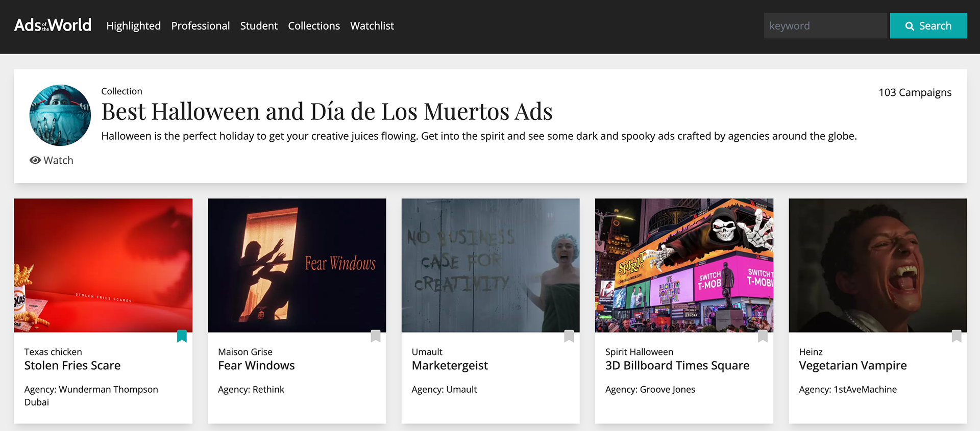Open the Highlighted menu item

click(133, 26)
